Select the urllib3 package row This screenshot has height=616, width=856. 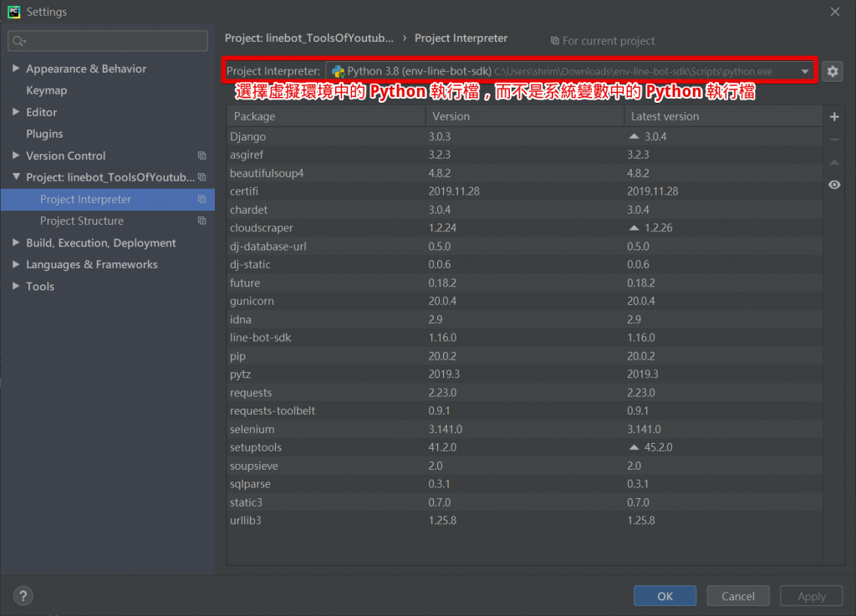pos(525,521)
